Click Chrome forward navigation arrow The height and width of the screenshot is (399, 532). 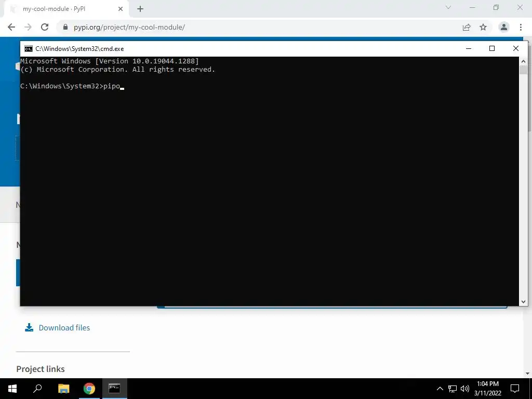(28, 27)
